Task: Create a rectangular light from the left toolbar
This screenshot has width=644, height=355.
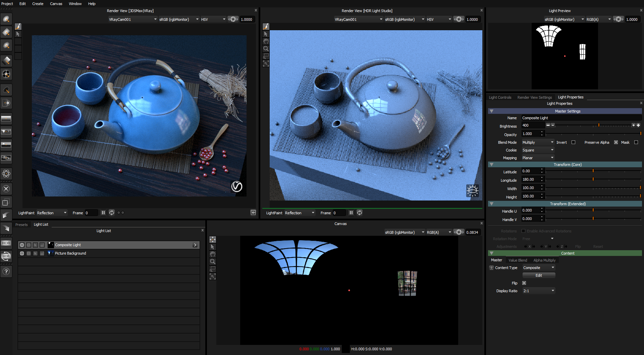Action: (6, 32)
